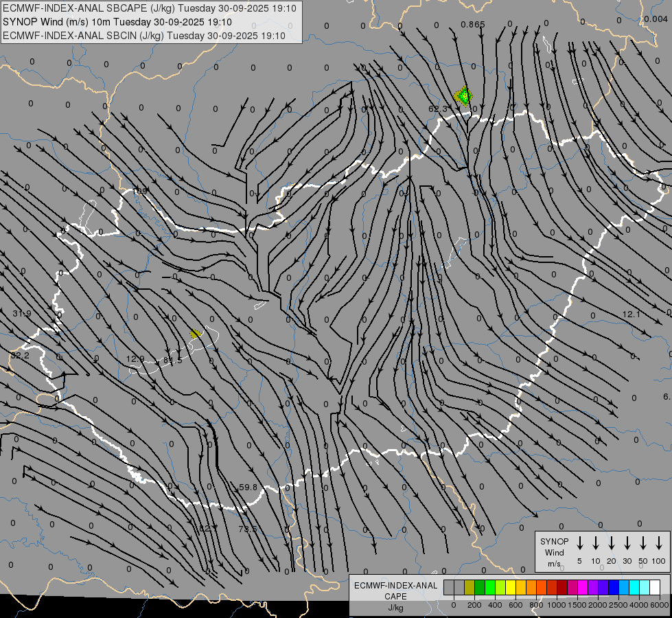The image size is (672, 618).
Task: Pick the bright green 400 J/kg swatch
Action: (x=490, y=587)
